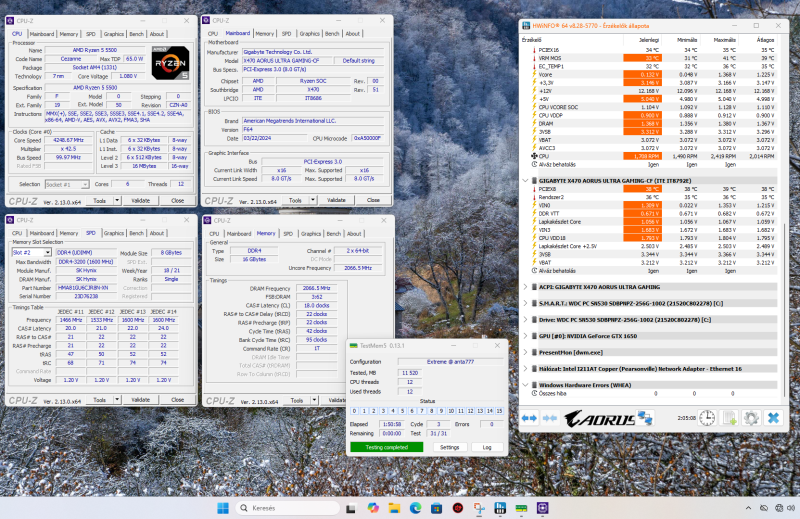
Task: Click the Extreme @ anta777 configuration field
Action: pos(450,361)
